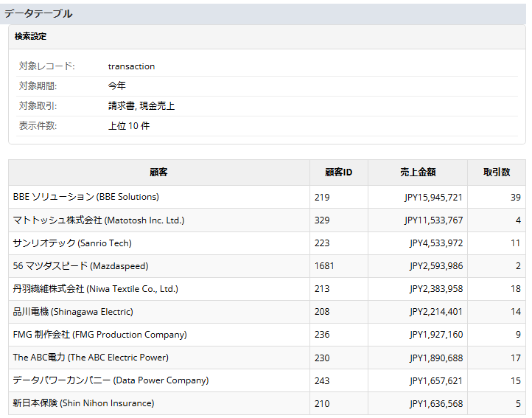Select the 表示件数 label
532x418 pixels.
click(38, 125)
